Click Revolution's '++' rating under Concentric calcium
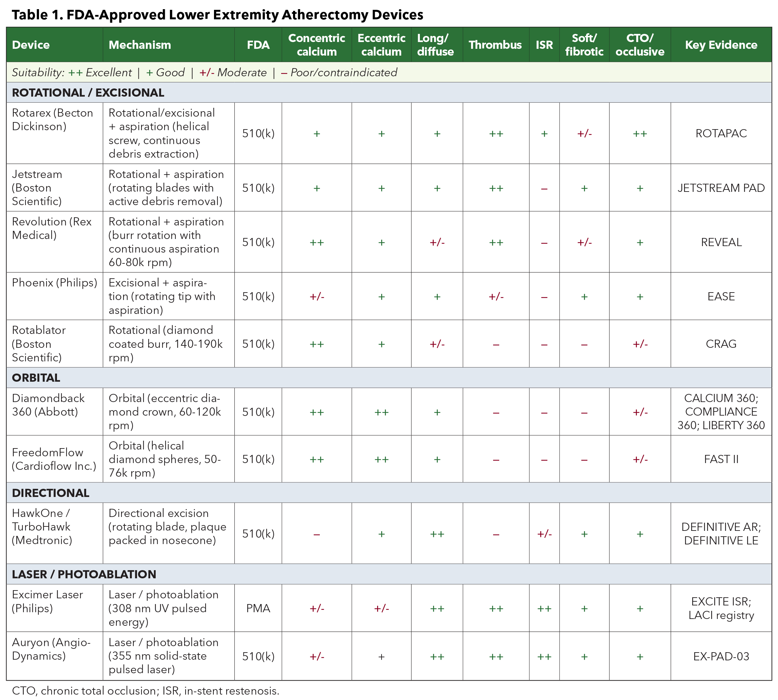 pos(317,243)
